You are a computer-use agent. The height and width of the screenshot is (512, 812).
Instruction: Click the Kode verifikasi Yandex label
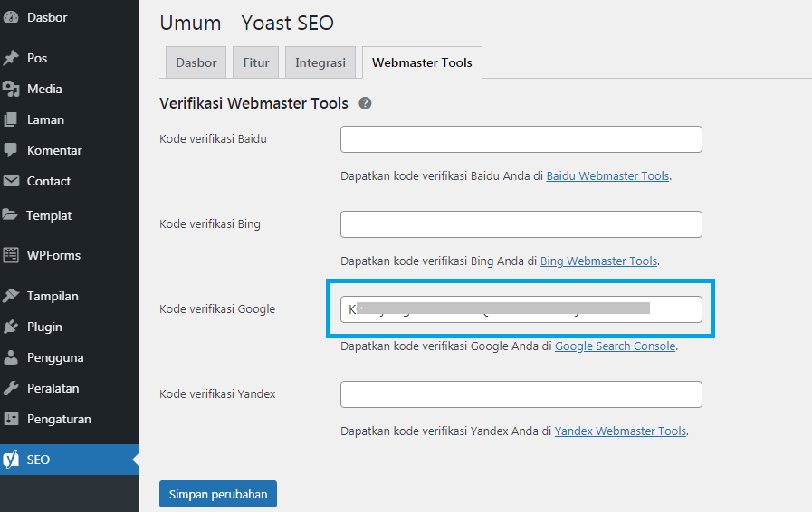pyautogui.click(x=217, y=394)
